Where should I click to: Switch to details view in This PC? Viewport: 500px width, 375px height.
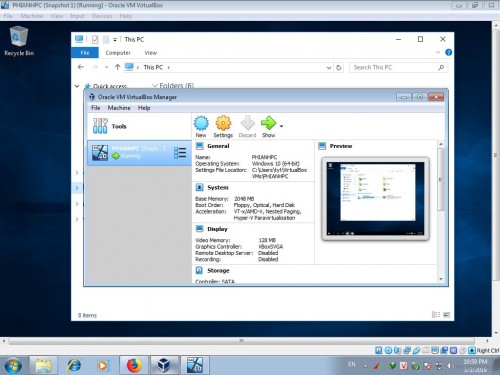point(436,315)
